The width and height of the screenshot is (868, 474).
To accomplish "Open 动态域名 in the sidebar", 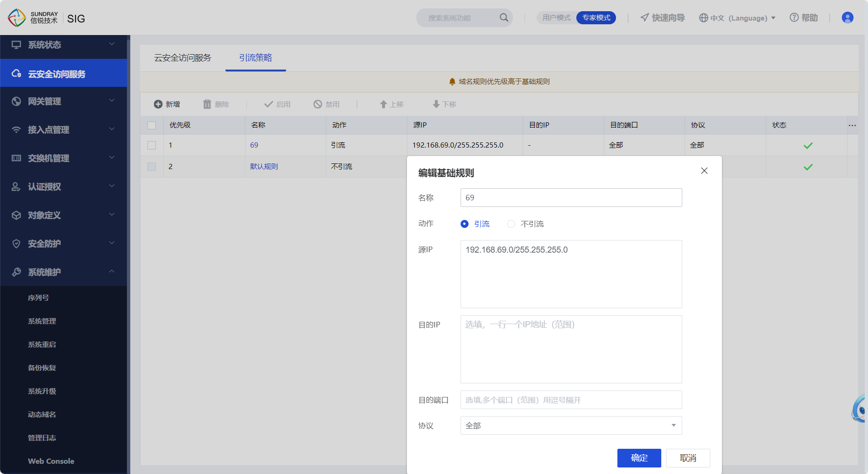I will pyautogui.click(x=42, y=415).
